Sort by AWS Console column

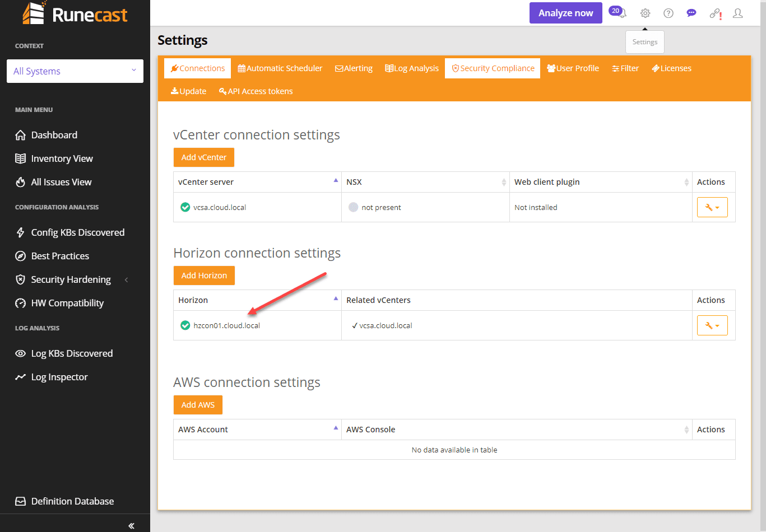pyautogui.click(x=517, y=430)
